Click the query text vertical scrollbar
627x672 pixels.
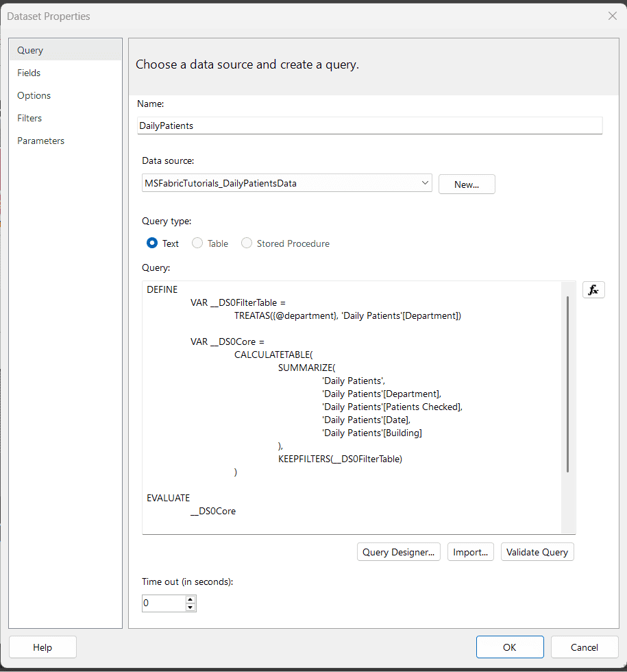click(567, 384)
